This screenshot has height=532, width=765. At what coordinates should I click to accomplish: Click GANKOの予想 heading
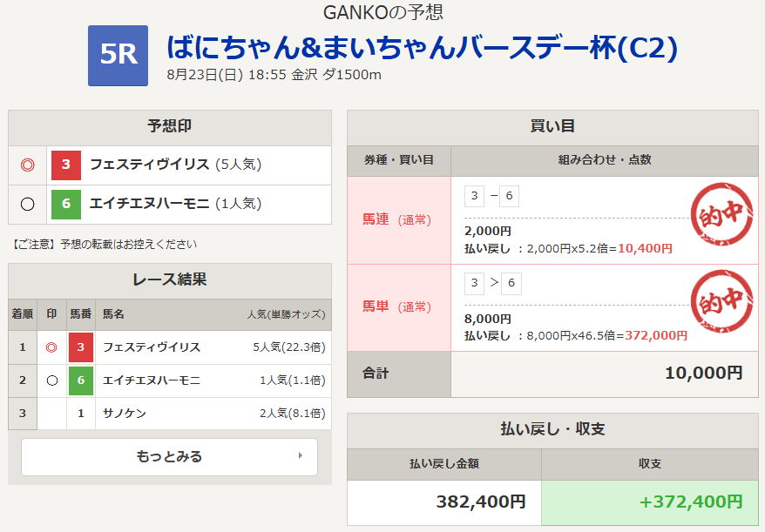coord(383,12)
